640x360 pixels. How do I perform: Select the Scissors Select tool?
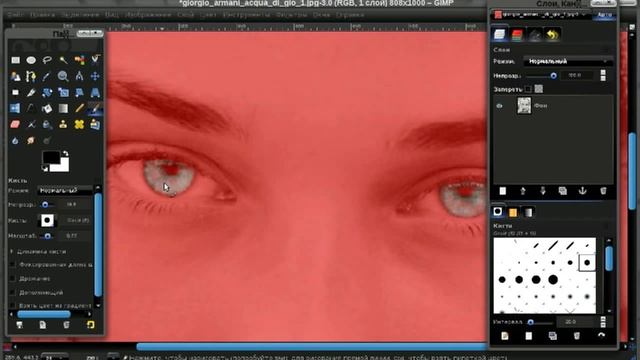point(95,60)
